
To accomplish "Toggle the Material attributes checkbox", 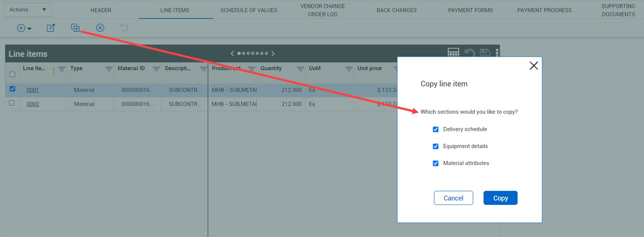I will click(436, 163).
